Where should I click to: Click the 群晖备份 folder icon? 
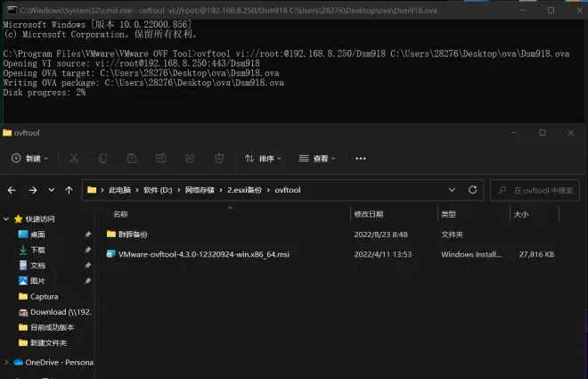pyautogui.click(x=111, y=235)
